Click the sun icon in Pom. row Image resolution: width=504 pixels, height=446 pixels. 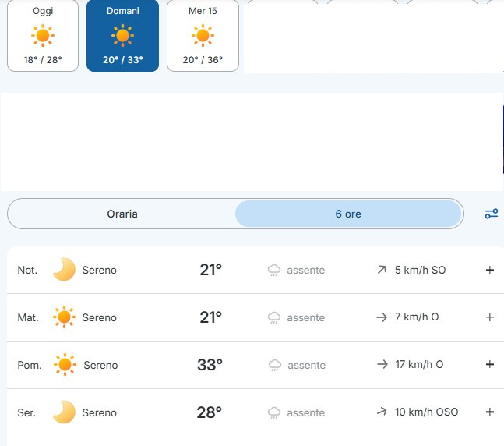pyautogui.click(x=65, y=365)
